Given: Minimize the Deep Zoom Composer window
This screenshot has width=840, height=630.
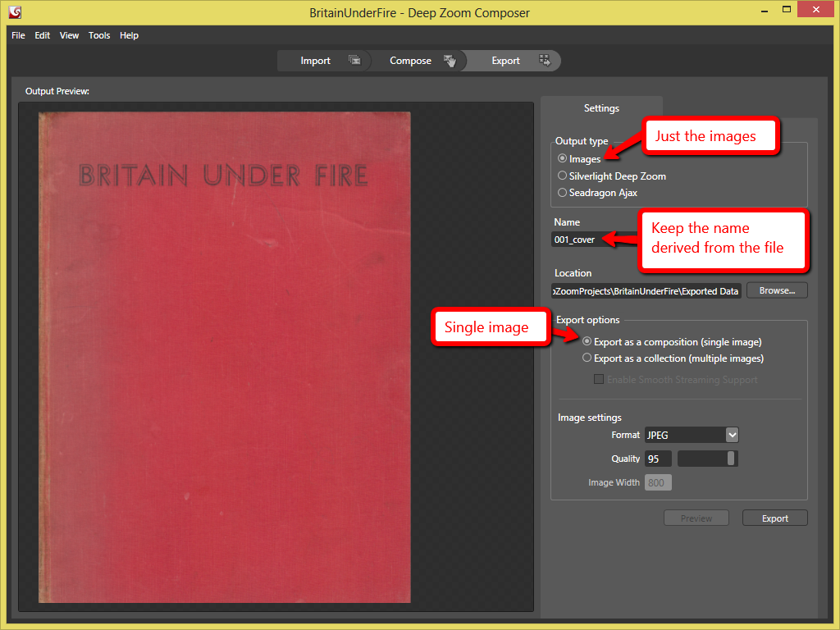Looking at the screenshot, I should 765,10.
